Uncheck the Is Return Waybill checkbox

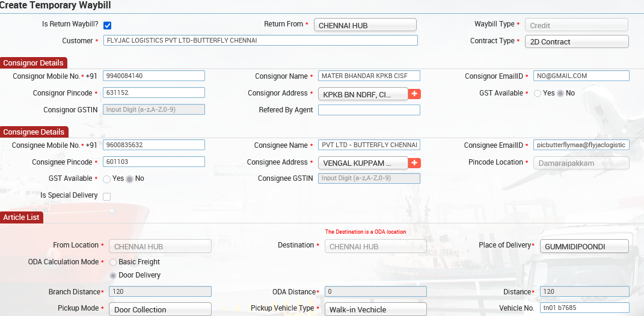[x=107, y=25]
